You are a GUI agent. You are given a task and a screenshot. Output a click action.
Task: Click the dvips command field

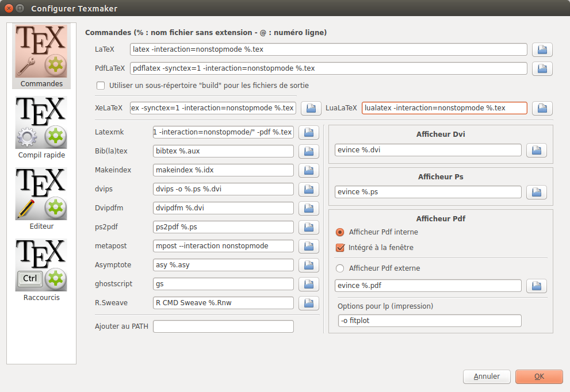click(223, 189)
